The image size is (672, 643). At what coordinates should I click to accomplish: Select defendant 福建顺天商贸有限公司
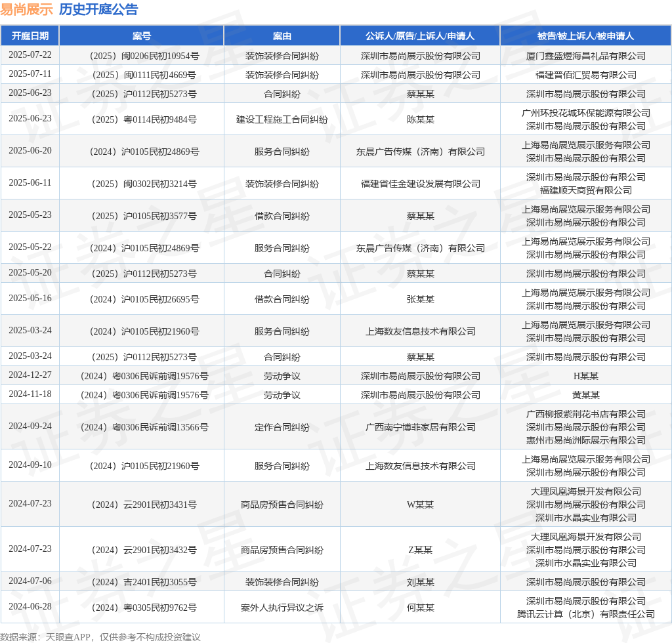coord(586,190)
